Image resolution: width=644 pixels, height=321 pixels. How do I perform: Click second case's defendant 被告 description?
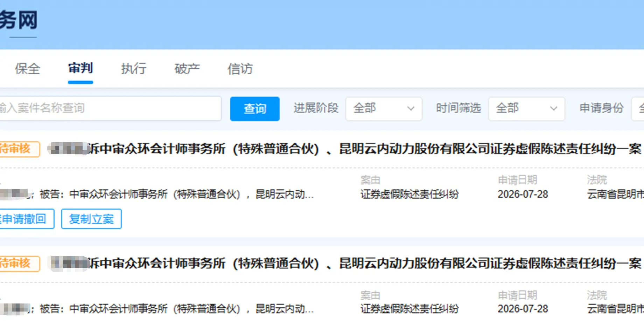point(177,309)
